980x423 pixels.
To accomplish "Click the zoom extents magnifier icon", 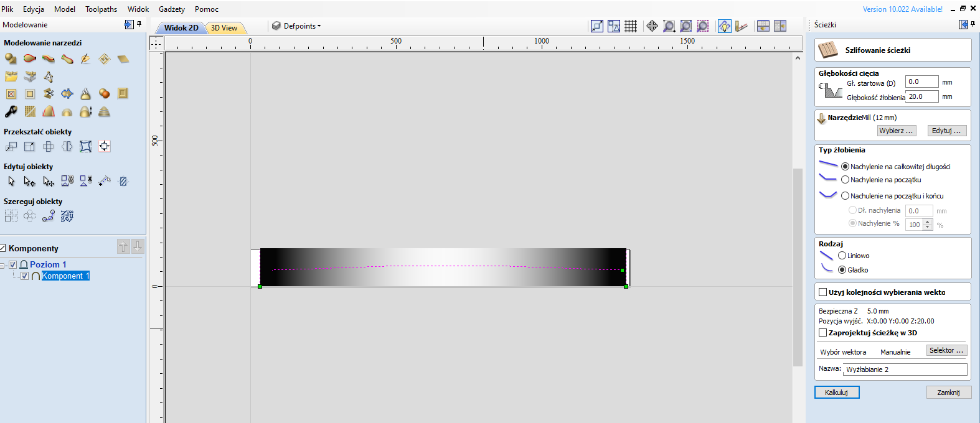I will [686, 26].
